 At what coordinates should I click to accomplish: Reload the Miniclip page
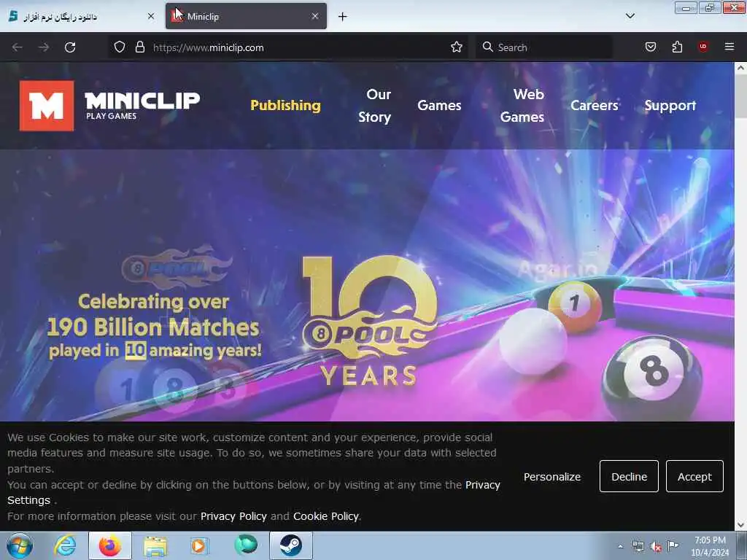coord(70,47)
